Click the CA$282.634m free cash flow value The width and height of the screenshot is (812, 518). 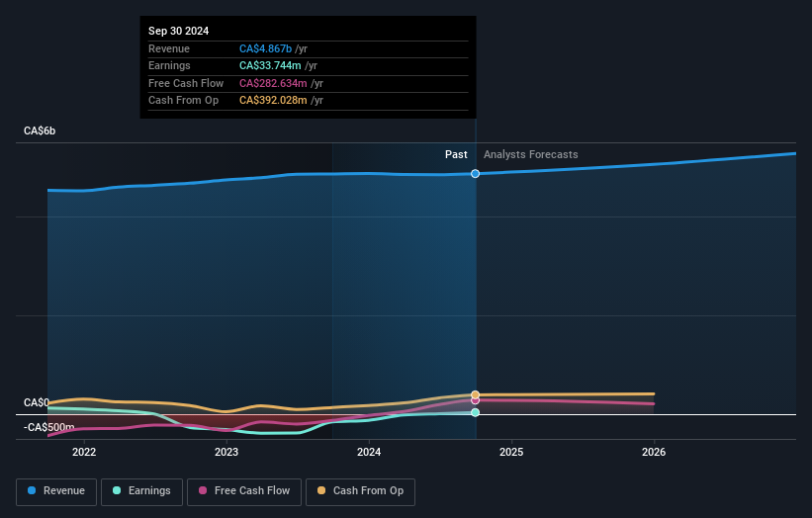pyautogui.click(x=273, y=83)
